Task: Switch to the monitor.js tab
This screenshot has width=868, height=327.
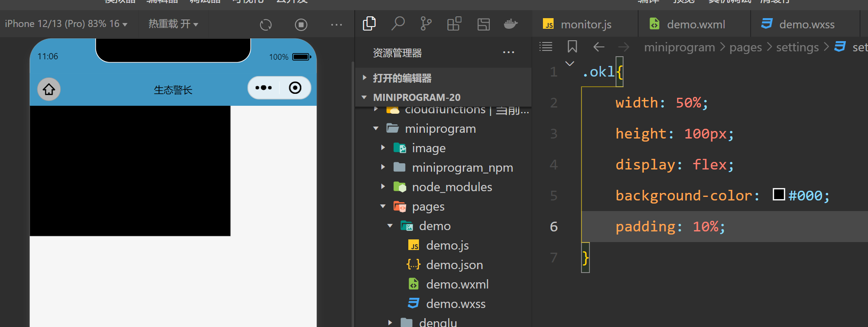Action: click(585, 24)
